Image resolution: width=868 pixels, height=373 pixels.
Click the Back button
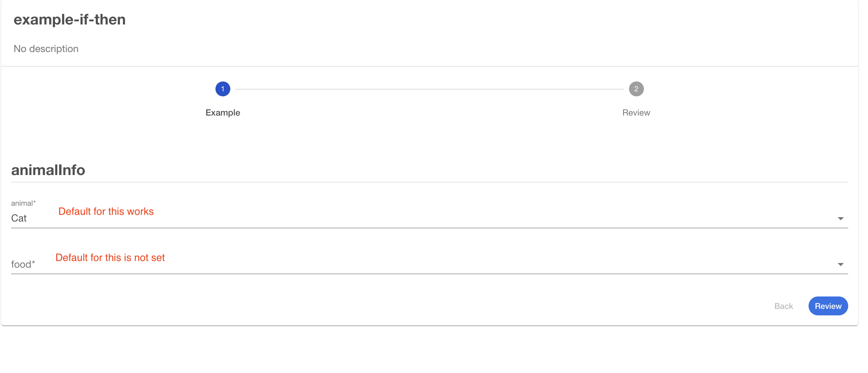coord(783,306)
